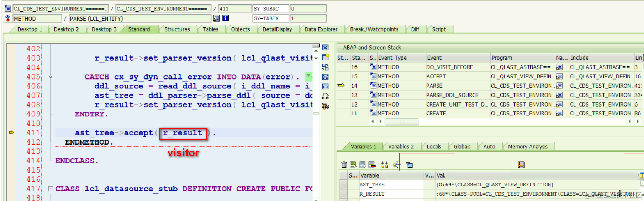Open the Break./Watchpoints tab
Viewport: 644px width, 201px height.
point(374,29)
